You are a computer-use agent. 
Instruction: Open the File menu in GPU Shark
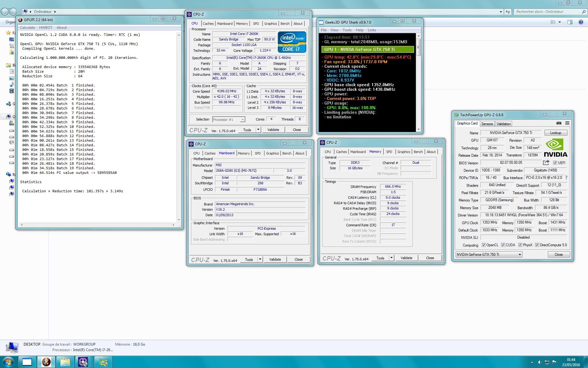click(324, 30)
